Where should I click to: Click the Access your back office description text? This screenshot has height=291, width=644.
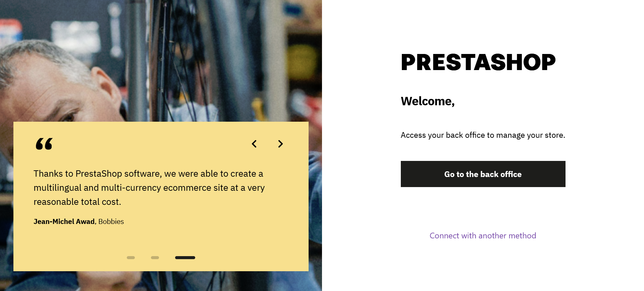(x=483, y=135)
